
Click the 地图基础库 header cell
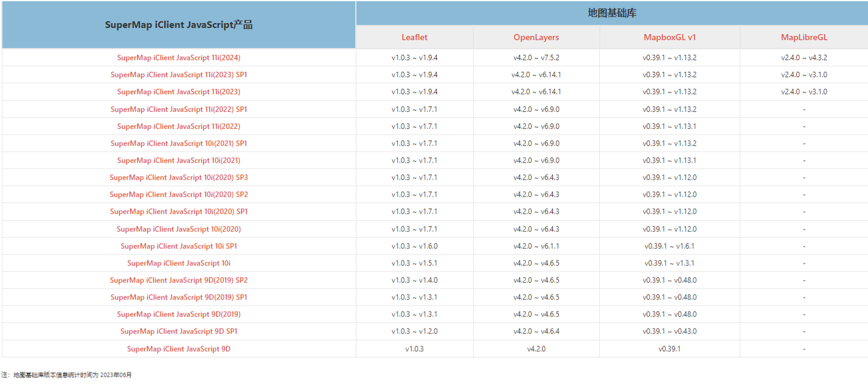612,13
